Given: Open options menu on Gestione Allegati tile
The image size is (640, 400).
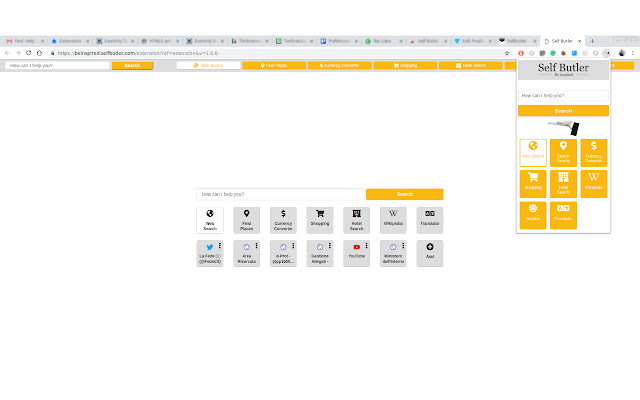Looking at the screenshot, I should click(330, 246).
